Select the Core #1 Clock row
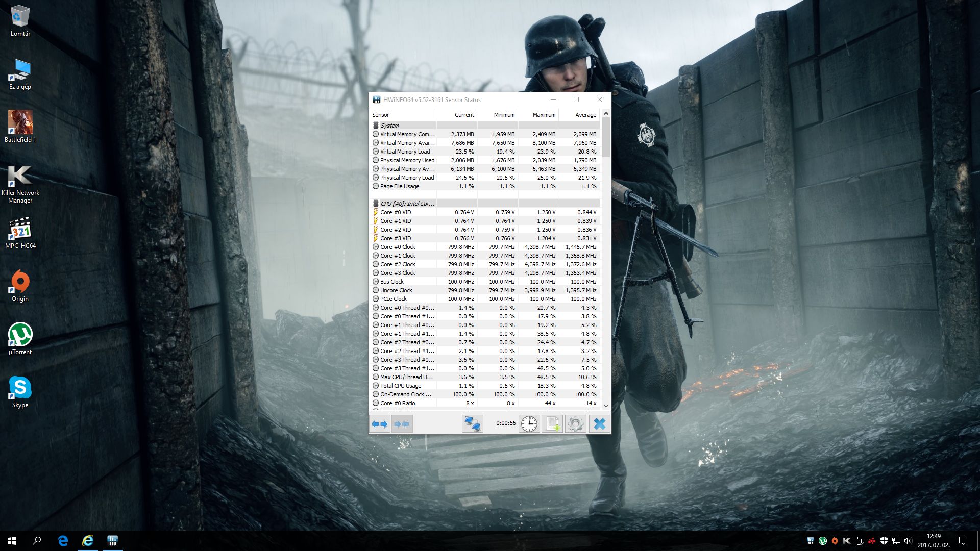Viewport: 980px width, 551px height. (x=484, y=256)
